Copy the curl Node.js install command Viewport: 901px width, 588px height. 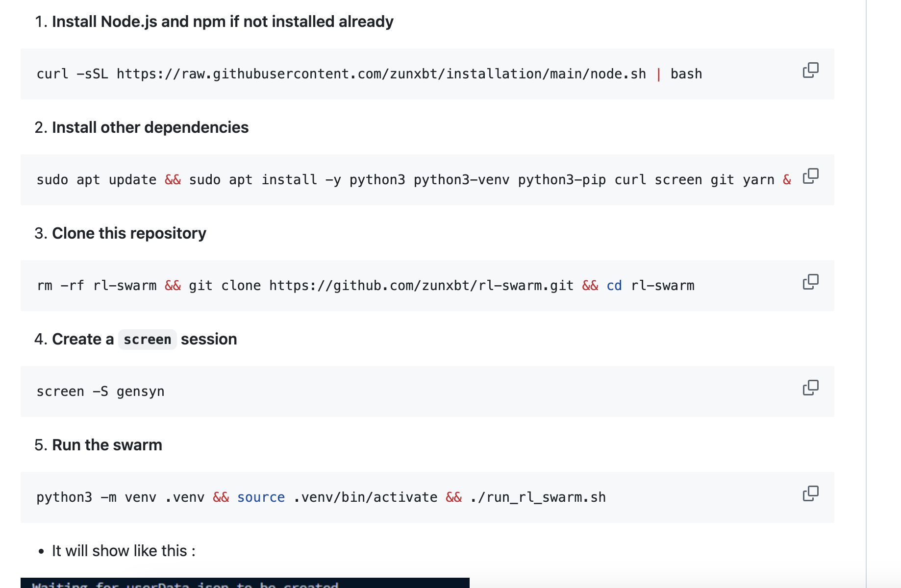(810, 71)
